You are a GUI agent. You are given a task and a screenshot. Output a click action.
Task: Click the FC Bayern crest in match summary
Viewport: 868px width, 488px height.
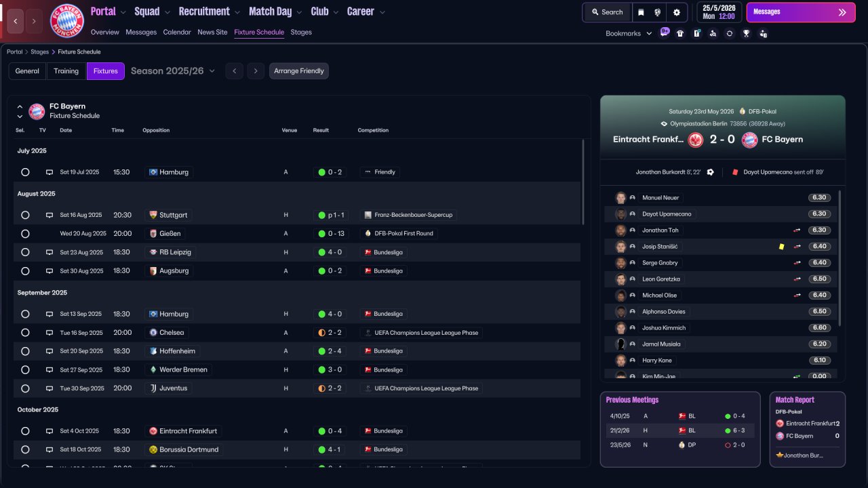[x=749, y=140]
